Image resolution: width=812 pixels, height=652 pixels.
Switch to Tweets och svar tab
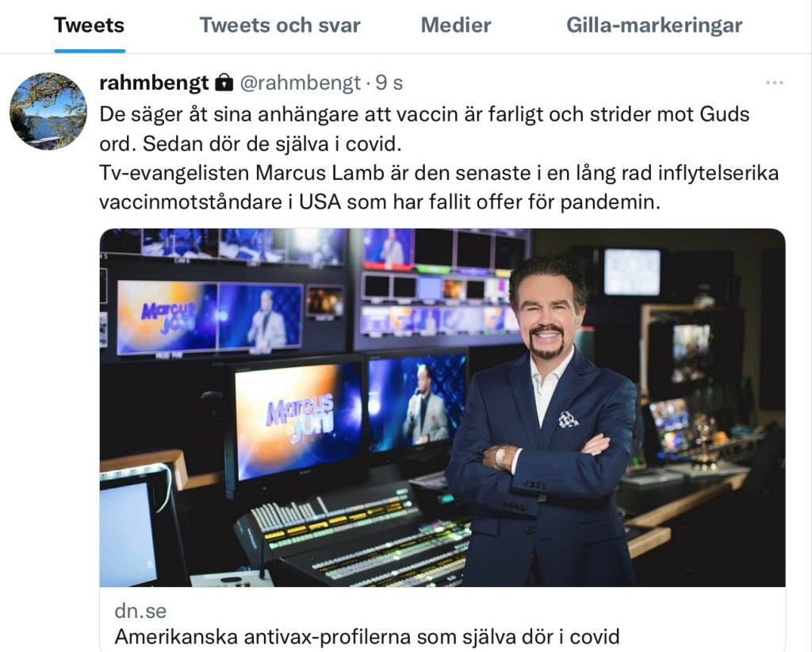(x=280, y=25)
